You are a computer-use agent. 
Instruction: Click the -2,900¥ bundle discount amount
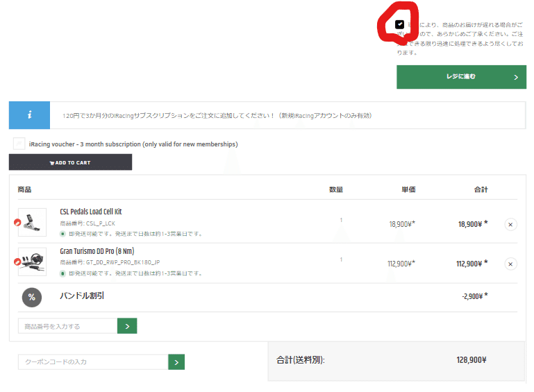click(x=475, y=296)
